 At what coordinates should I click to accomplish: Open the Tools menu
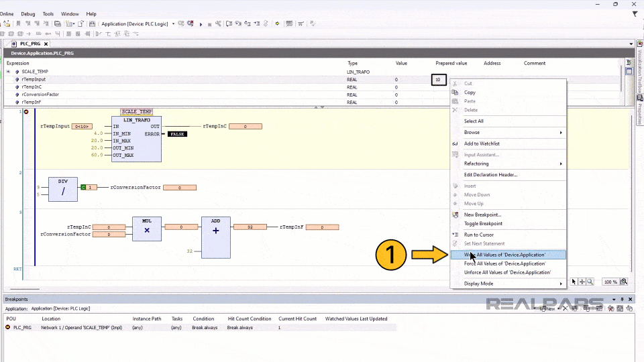[48, 14]
